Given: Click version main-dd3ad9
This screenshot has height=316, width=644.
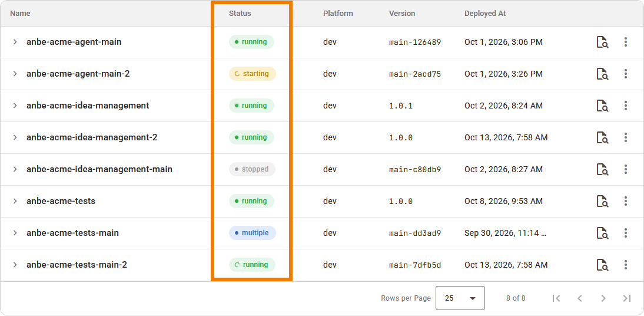Looking at the screenshot, I should point(415,233).
